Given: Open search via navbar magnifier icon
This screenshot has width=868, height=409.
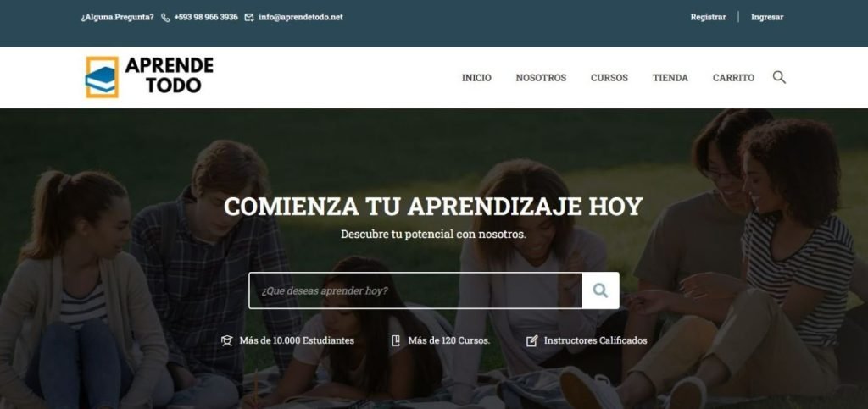Looking at the screenshot, I should pos(779,77).
